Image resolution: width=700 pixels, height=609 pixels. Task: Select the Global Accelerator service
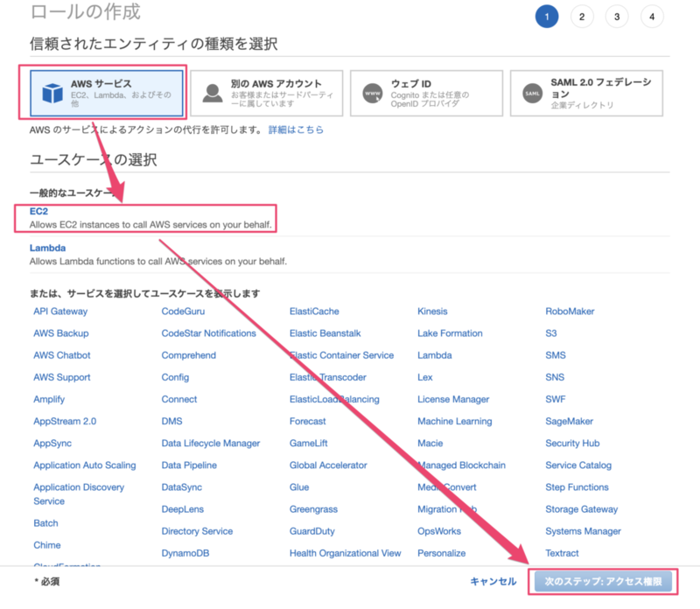pos(328,465)
